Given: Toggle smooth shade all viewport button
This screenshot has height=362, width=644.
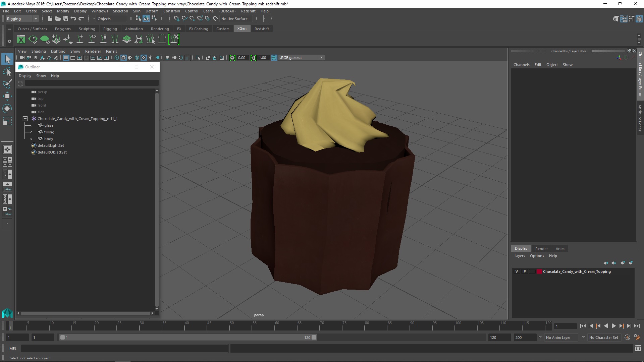Looking at the screenshot, I should [123, 58].
